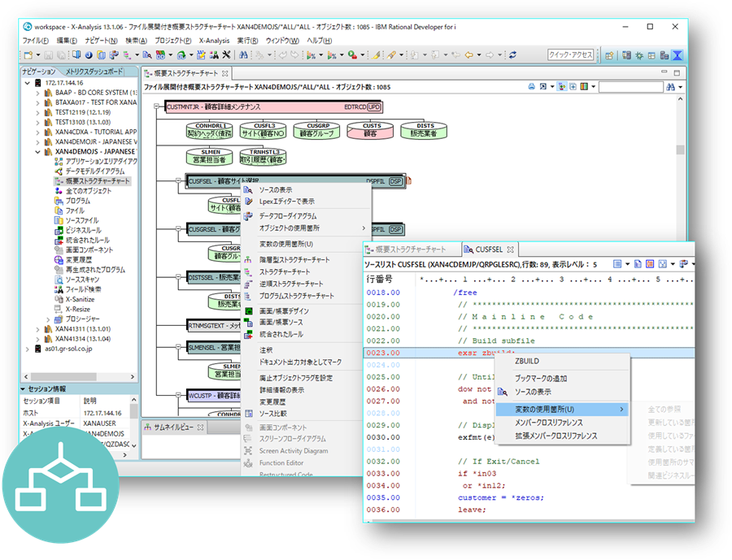732x560 pixels.
Task: Click the New wizard toolbar icon
Action: pos(28,55)
